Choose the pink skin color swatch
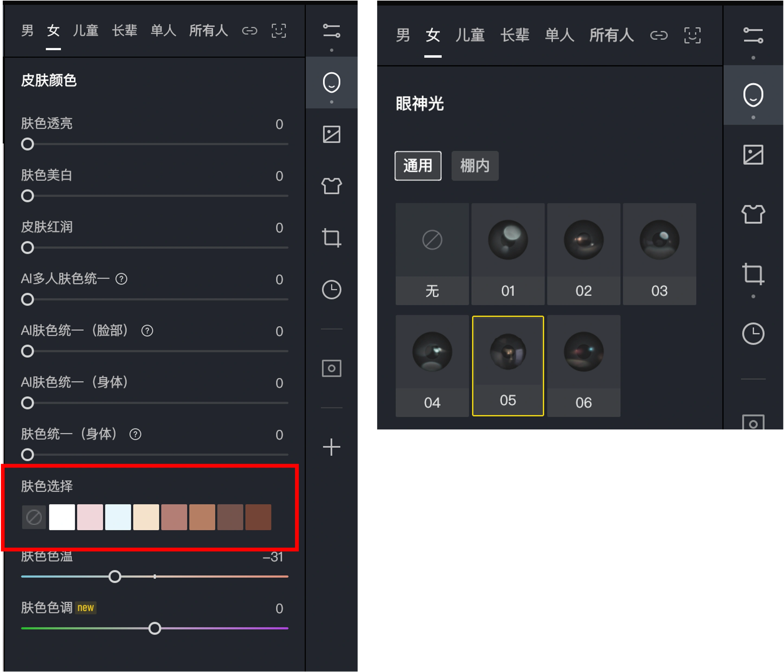The width and height of the screenshot is (784, 672). (x=90, y=517)
